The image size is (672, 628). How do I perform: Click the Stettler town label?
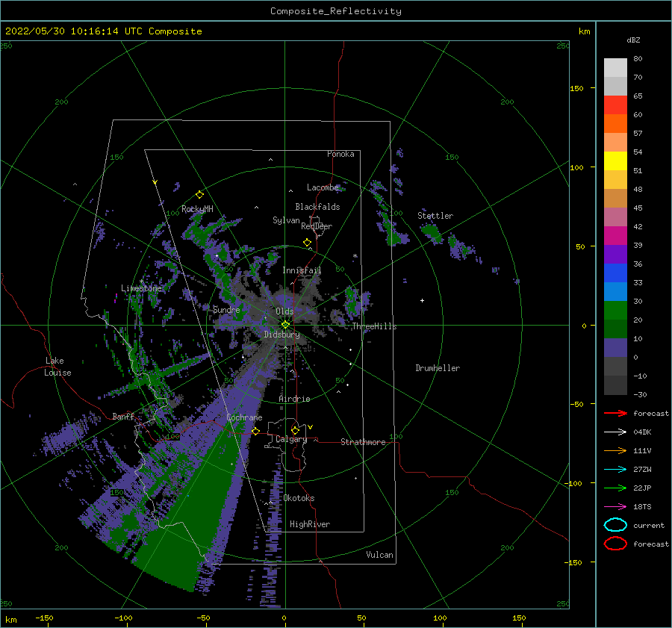pyautogui.click(x=435, y=216)
